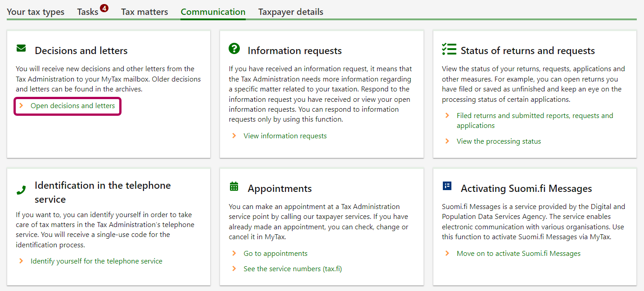Screen dimensions: 644x291
Task: Open See the service numbers (tax.fi) link
Action: tap(293, 269)
